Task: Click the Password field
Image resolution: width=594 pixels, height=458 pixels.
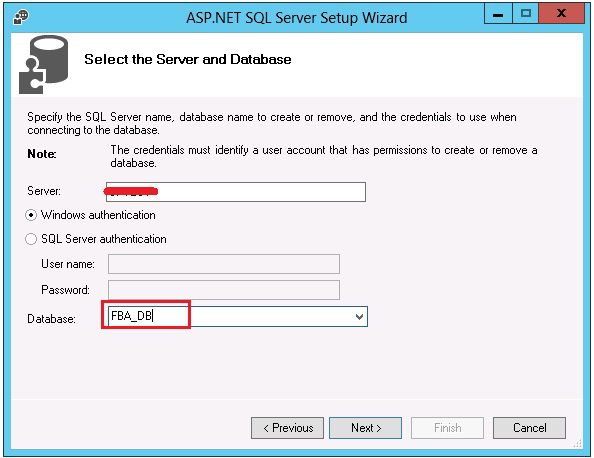Action: click(x=224, y=290)
